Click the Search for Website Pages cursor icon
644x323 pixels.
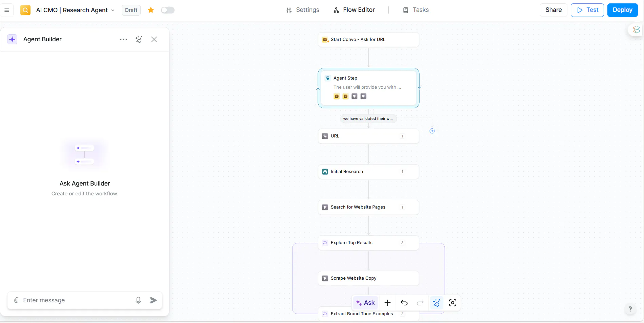tap(325, 207)
